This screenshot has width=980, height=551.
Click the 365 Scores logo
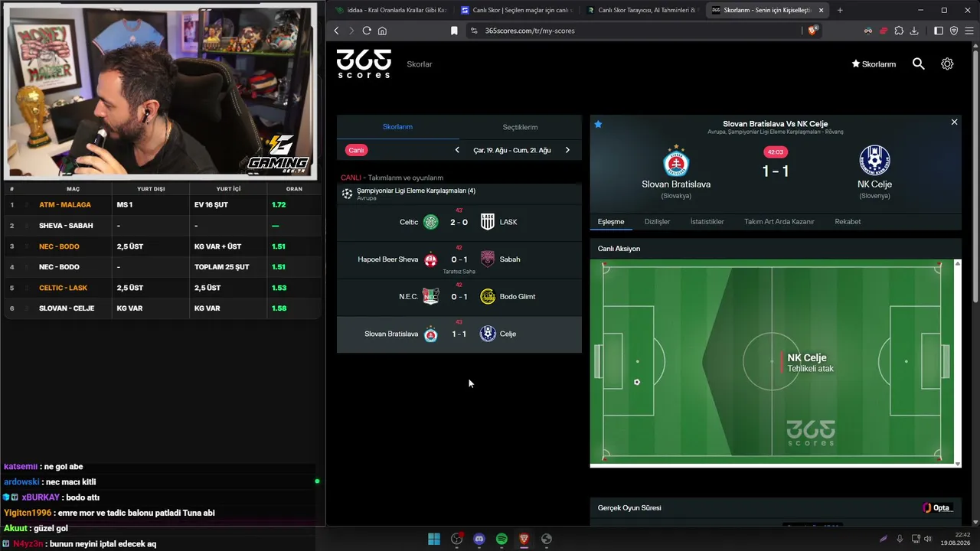tap(364, 64)
